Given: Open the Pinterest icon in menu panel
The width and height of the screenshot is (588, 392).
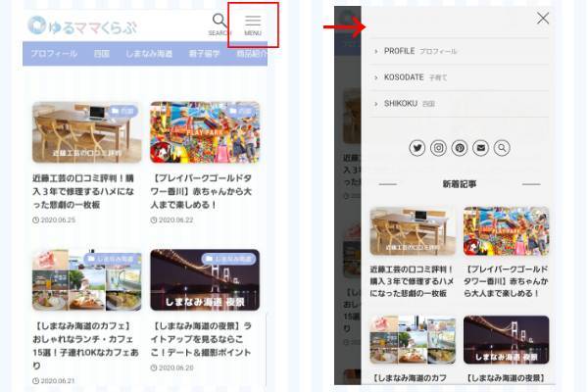Looking at the screenshot, I should point(460,148).
